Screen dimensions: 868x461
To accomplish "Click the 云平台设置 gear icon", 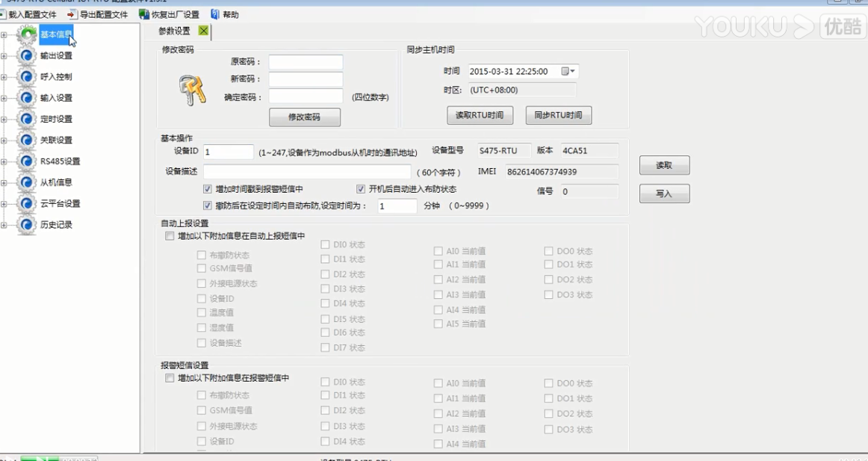I will 27,204.
